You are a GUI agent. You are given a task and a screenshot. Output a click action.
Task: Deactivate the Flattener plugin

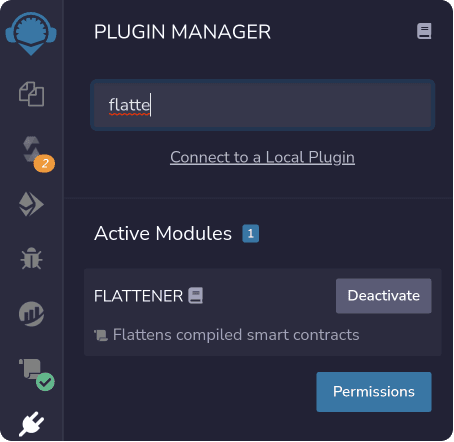[384, 296]
